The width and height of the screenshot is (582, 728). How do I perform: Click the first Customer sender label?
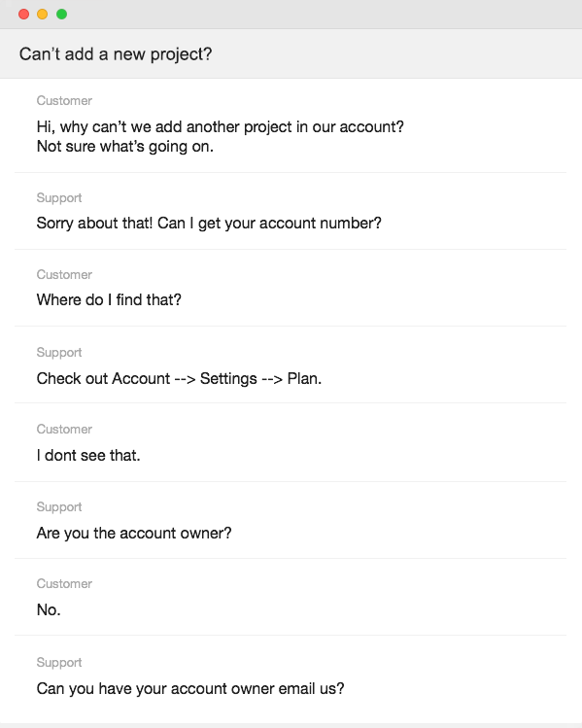(x=64, y=101)
